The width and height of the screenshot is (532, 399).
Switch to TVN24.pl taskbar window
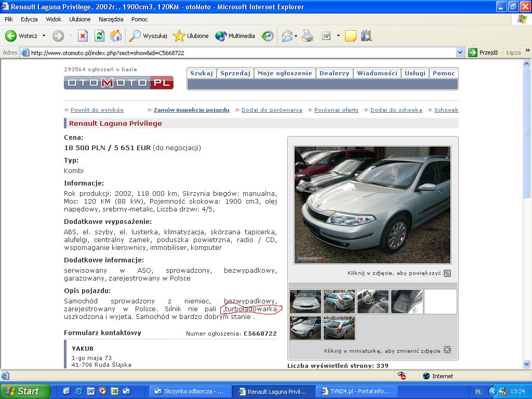click(x=359, y=391)
